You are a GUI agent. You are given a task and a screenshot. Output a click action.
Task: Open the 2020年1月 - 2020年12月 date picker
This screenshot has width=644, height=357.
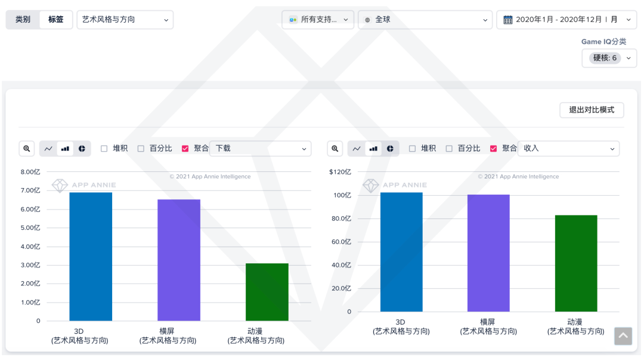(x=566, y=20)
